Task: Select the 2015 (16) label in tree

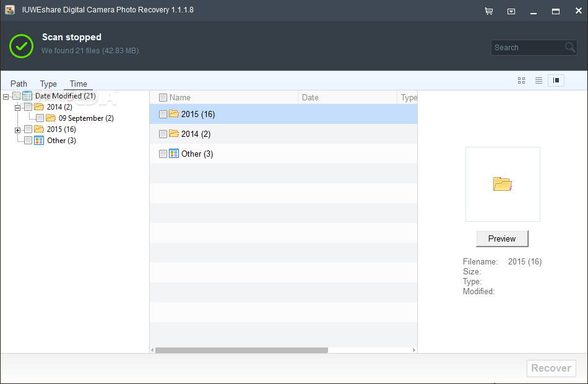Action: pos(61,129)
